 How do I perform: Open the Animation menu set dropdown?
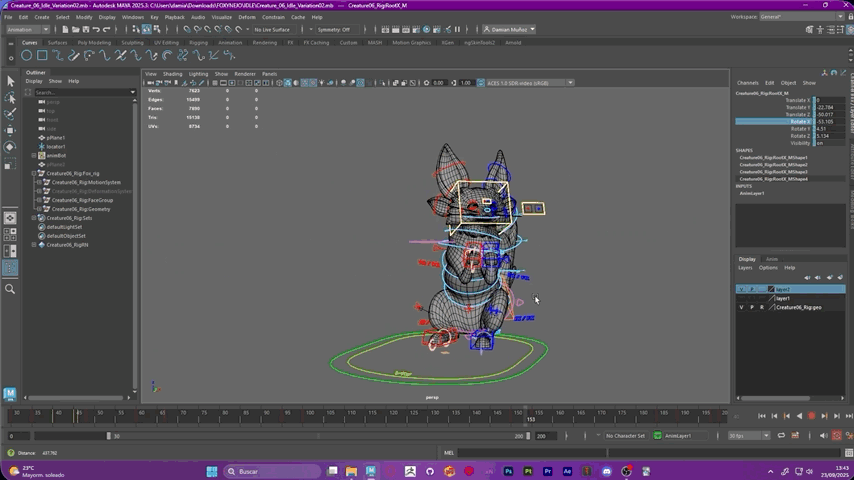28,29
